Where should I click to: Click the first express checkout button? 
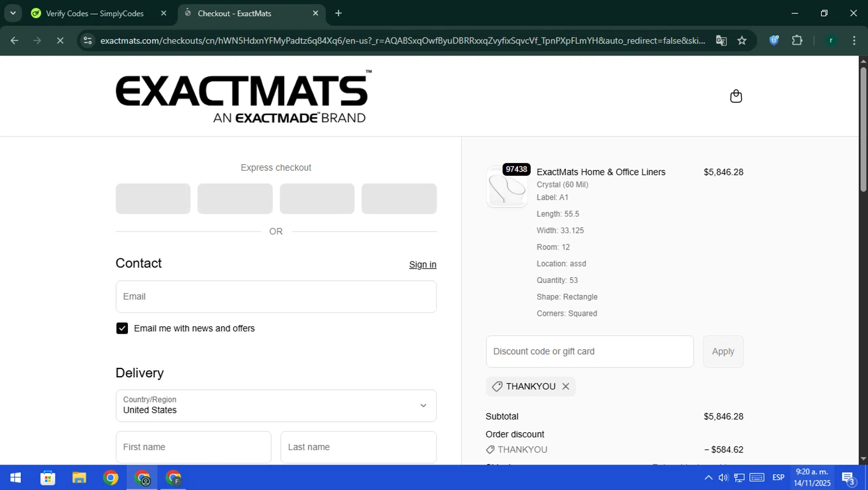click(x=153, y=199)
